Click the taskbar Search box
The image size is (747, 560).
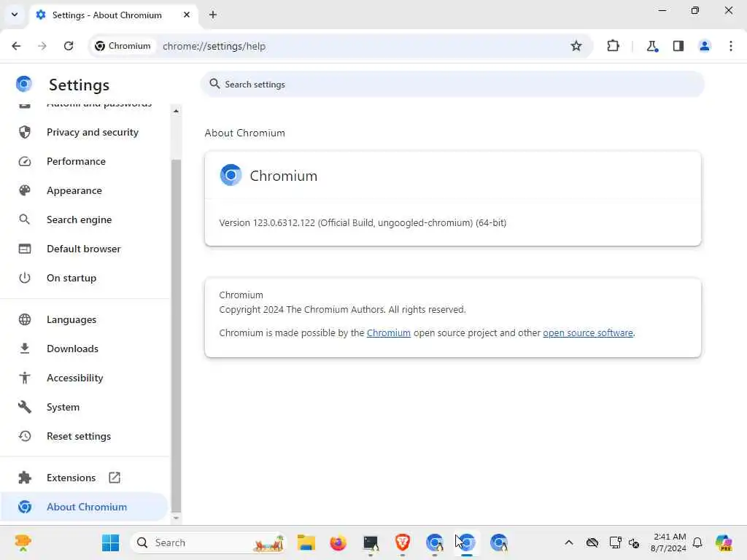(208, 542)
